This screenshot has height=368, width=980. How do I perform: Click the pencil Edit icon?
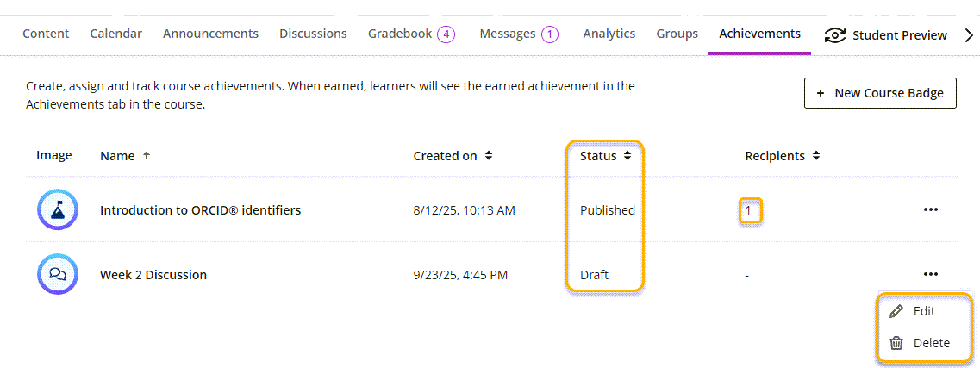point(896,311)
